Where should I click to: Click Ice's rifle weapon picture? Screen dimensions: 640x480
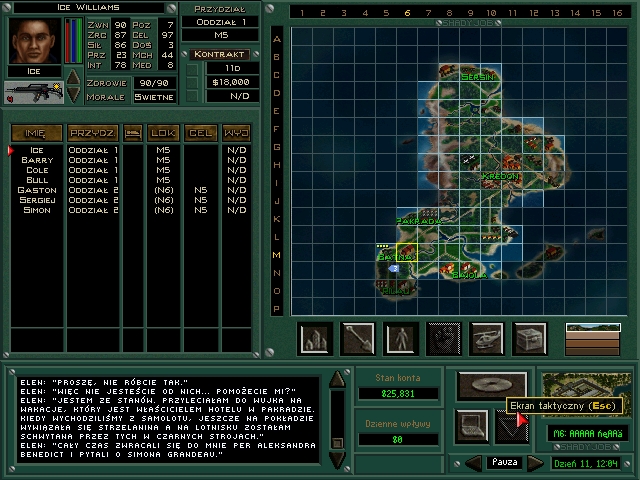34,92
